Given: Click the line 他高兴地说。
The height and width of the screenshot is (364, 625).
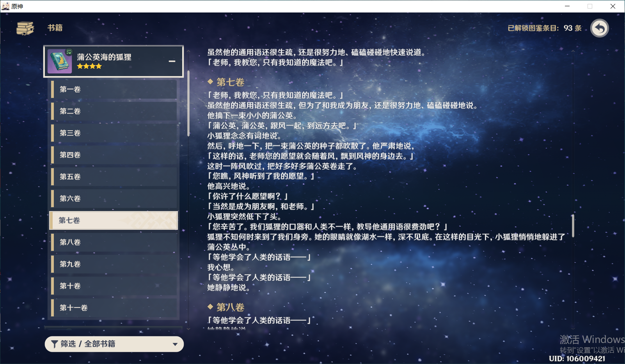Looking at the screenshot, I should 228,186.
